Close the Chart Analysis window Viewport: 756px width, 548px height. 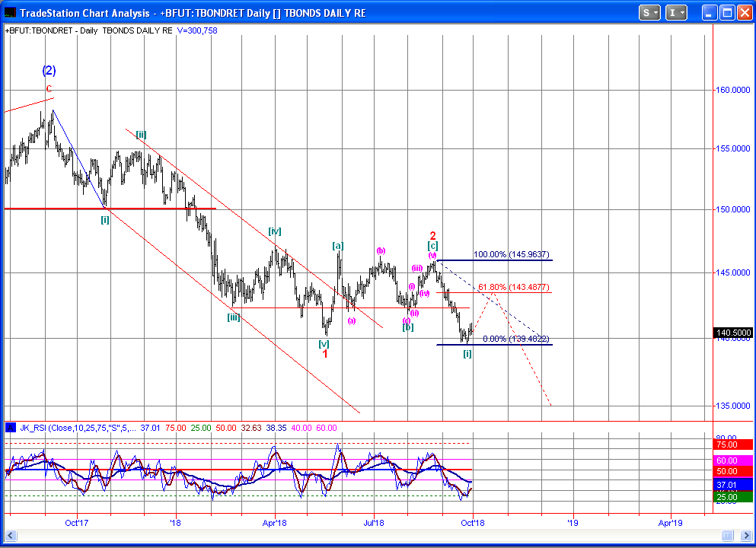click(745, 12)
